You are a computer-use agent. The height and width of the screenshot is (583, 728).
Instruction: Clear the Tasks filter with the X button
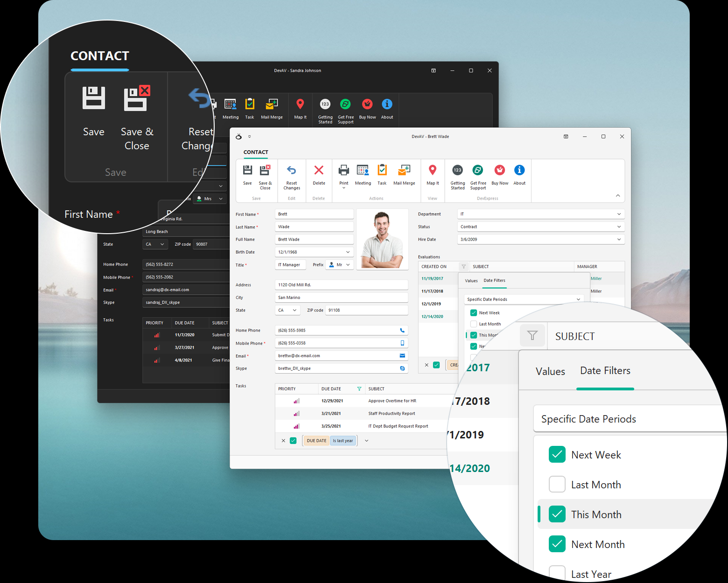(283, 441)
